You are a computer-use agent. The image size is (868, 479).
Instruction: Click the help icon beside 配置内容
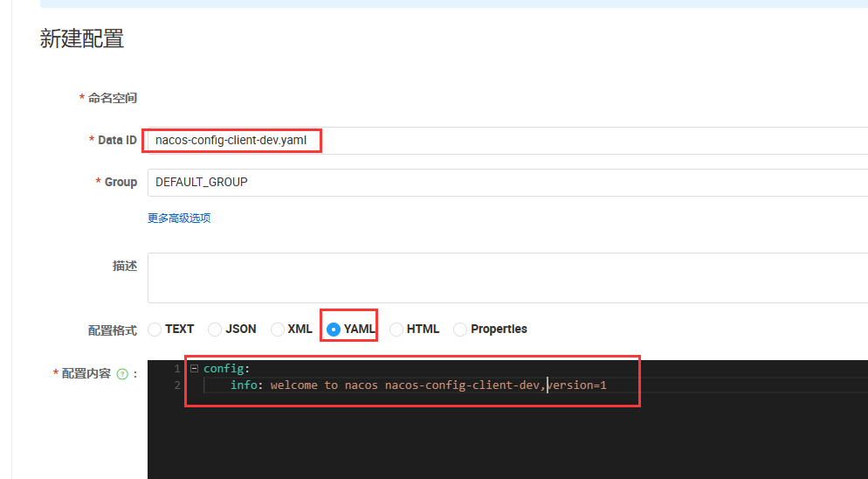[x=122, y=374]
